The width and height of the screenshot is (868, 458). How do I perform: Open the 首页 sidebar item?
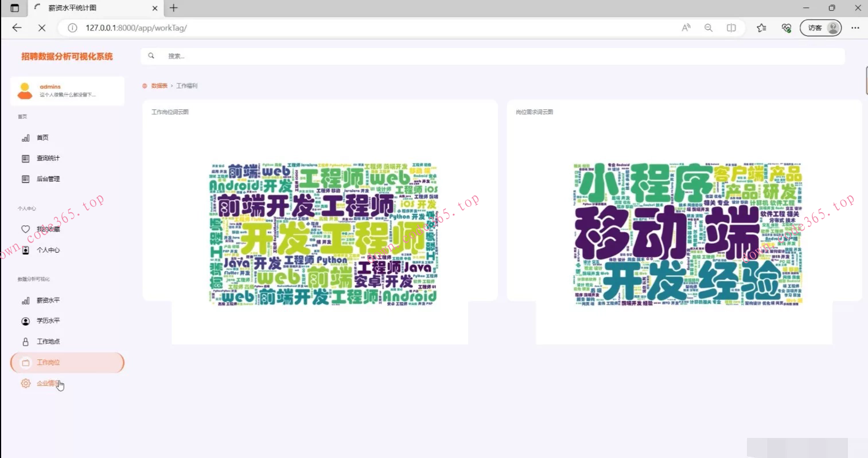[x=42, y=138]
